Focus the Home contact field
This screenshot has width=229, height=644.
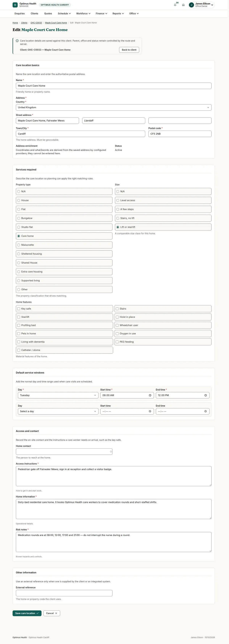tap(64, 451)
